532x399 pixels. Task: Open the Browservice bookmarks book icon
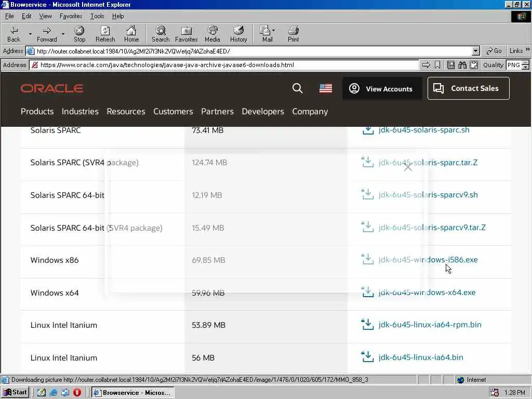[x=450, y=65]
